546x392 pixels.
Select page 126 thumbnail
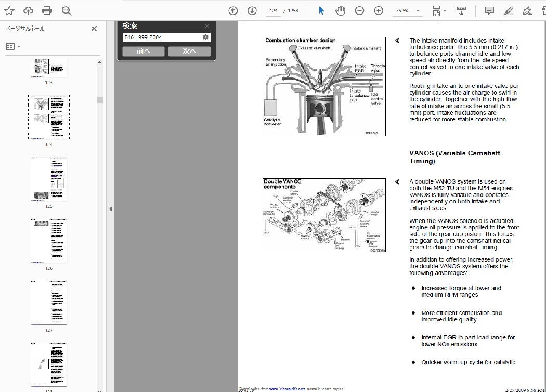point(49,241)
